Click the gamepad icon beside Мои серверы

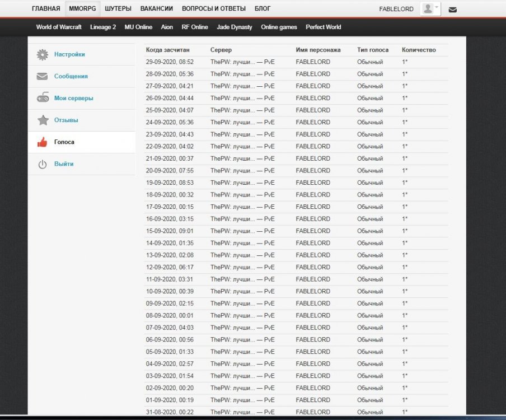tap(43, 99)
